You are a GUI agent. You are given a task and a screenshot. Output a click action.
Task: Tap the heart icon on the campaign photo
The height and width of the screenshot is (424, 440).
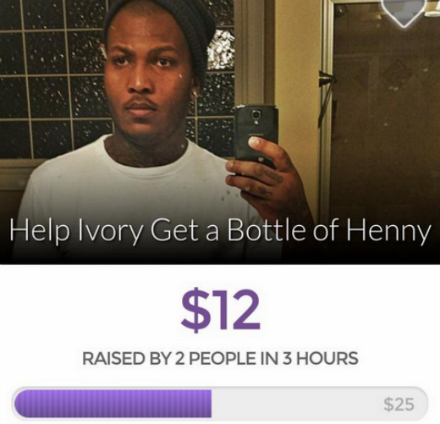403,12
